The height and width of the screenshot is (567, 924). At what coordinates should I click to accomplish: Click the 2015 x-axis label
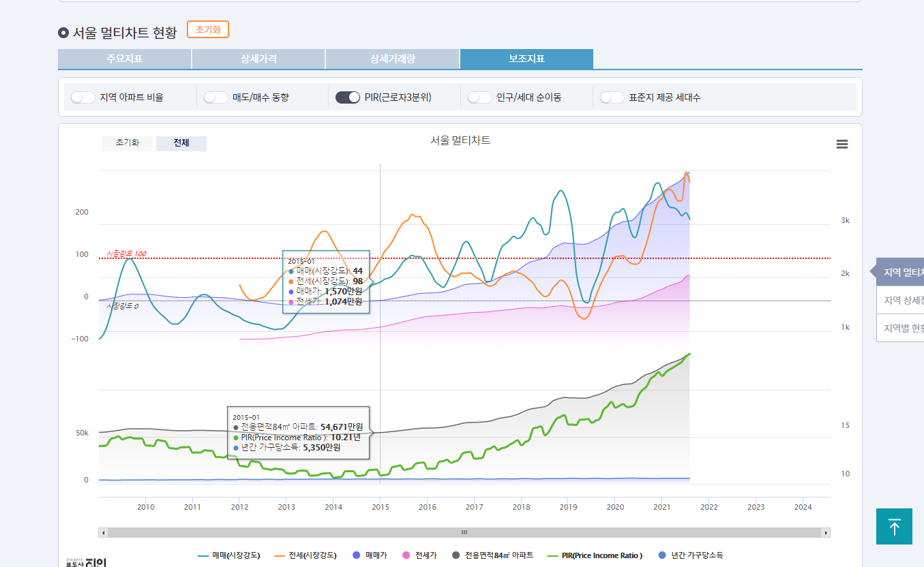(x=380, y=507)
